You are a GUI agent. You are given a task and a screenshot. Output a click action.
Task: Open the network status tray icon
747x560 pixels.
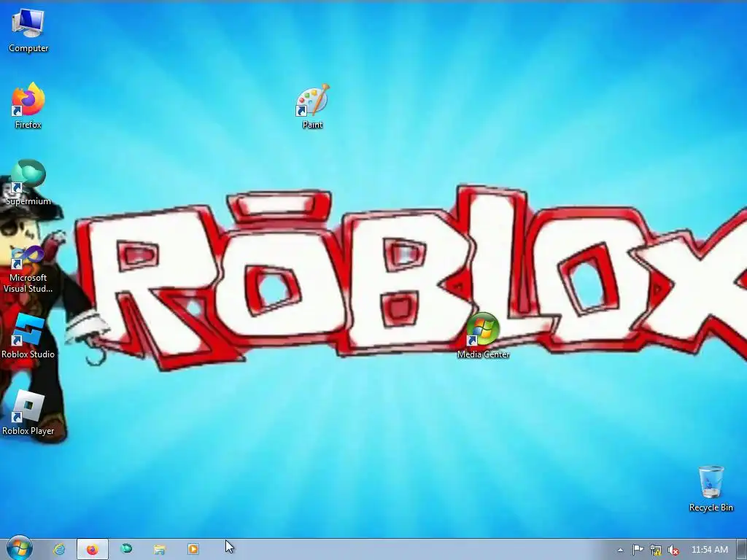click(x=656, y=550)
